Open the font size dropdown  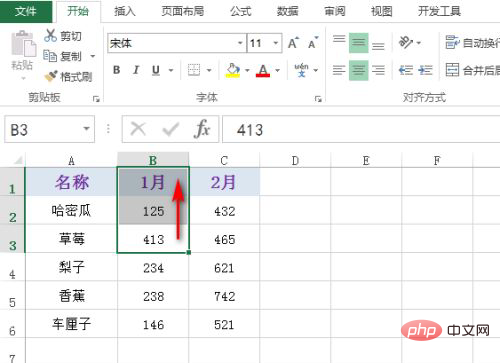click(276, 43)
